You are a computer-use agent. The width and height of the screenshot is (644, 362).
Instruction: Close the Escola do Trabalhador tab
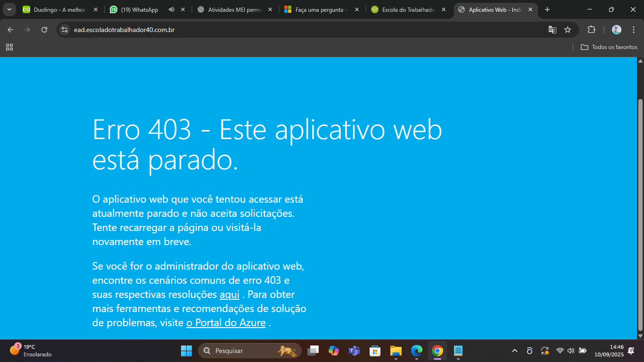[443, 9]
